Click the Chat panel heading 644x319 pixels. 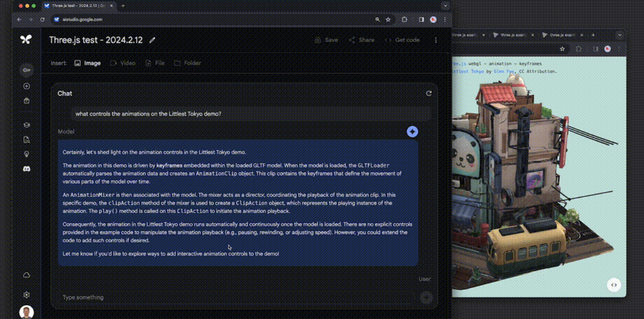pos(65,93)
